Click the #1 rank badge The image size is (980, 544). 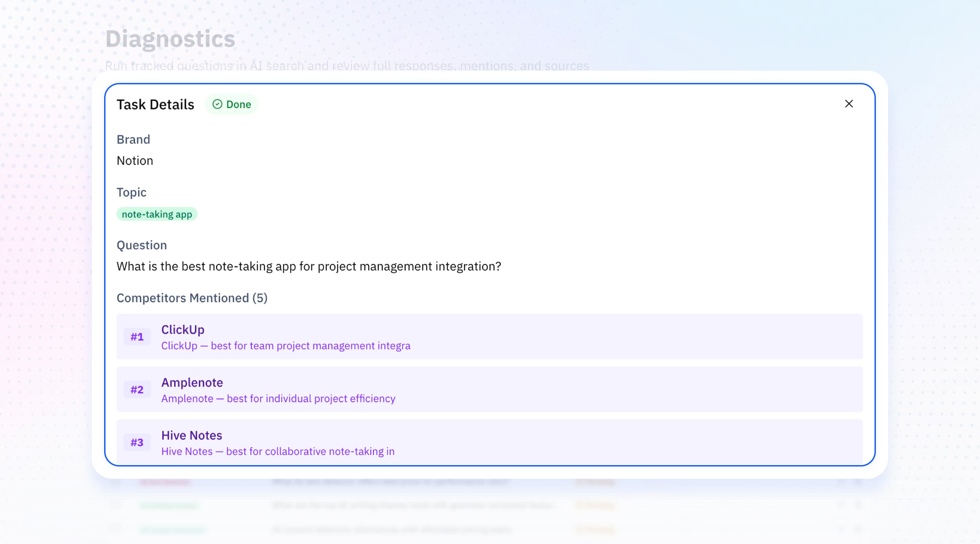click(137, 337)
